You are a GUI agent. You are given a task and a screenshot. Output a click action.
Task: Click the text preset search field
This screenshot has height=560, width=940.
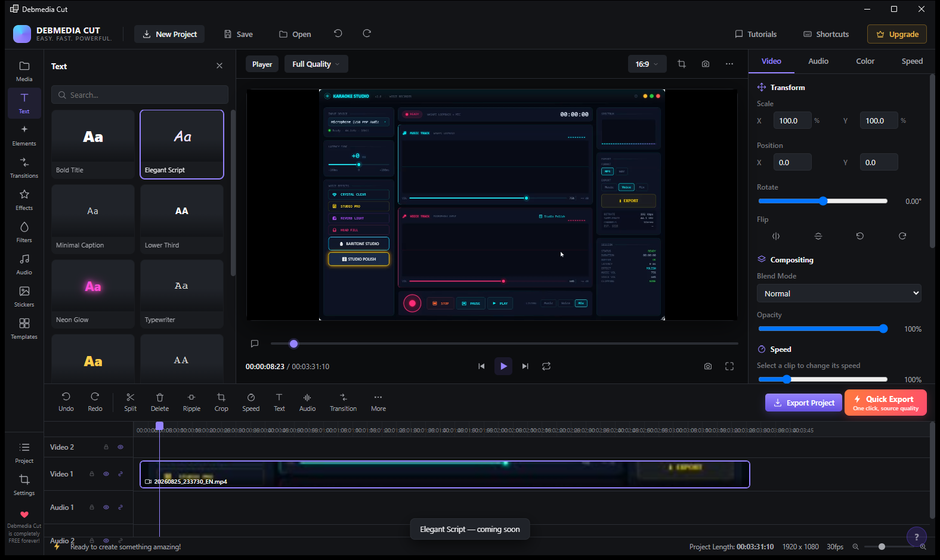click(140, 95)
